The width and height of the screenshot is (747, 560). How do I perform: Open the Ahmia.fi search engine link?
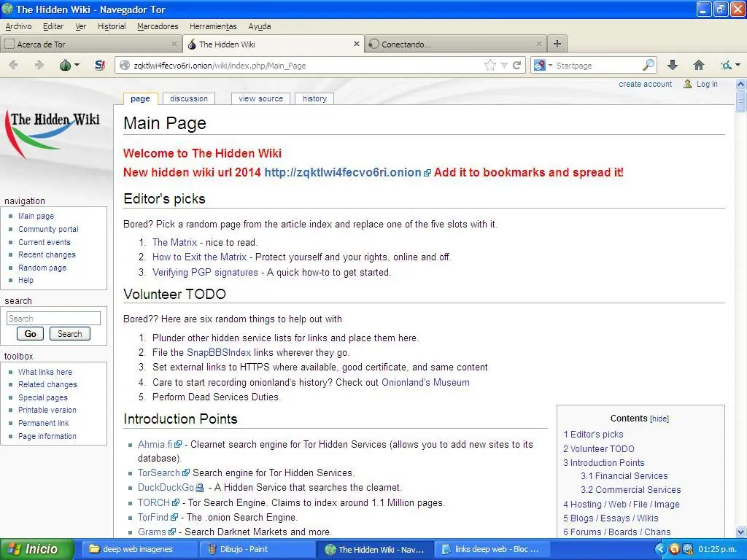(x=159, y=444)
